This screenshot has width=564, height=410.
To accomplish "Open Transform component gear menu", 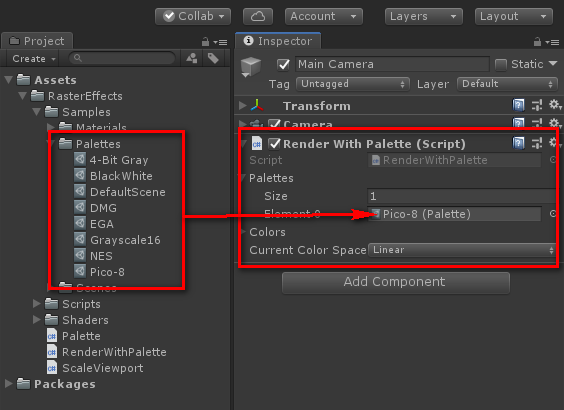I will coord(555,105).
